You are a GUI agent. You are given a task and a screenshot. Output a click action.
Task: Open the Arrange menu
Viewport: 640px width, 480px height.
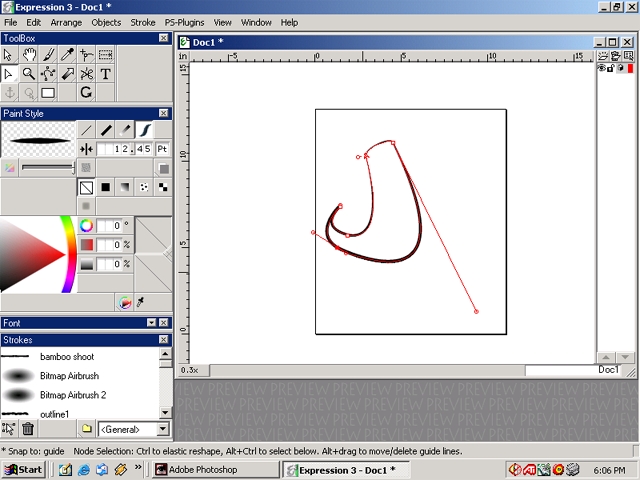(66, 22)
